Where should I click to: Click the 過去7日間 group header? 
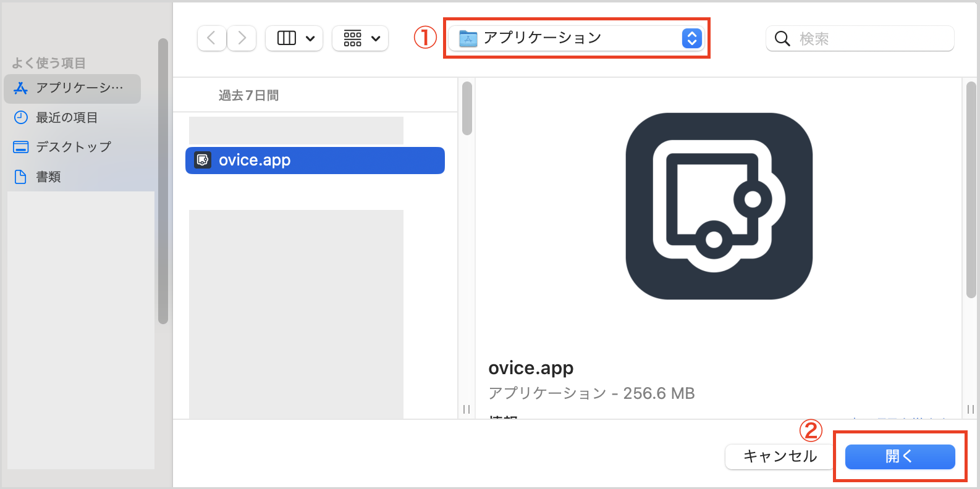[248, 95]
